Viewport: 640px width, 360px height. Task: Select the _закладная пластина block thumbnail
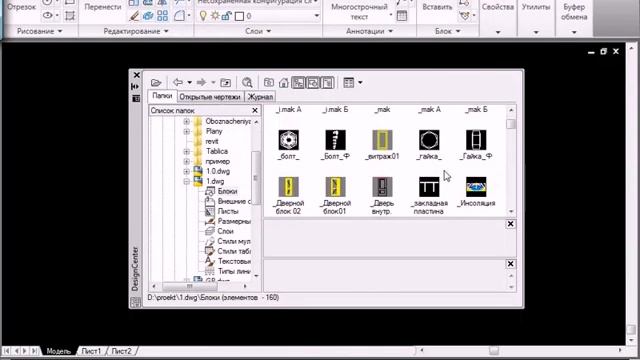tap(429, 187)
